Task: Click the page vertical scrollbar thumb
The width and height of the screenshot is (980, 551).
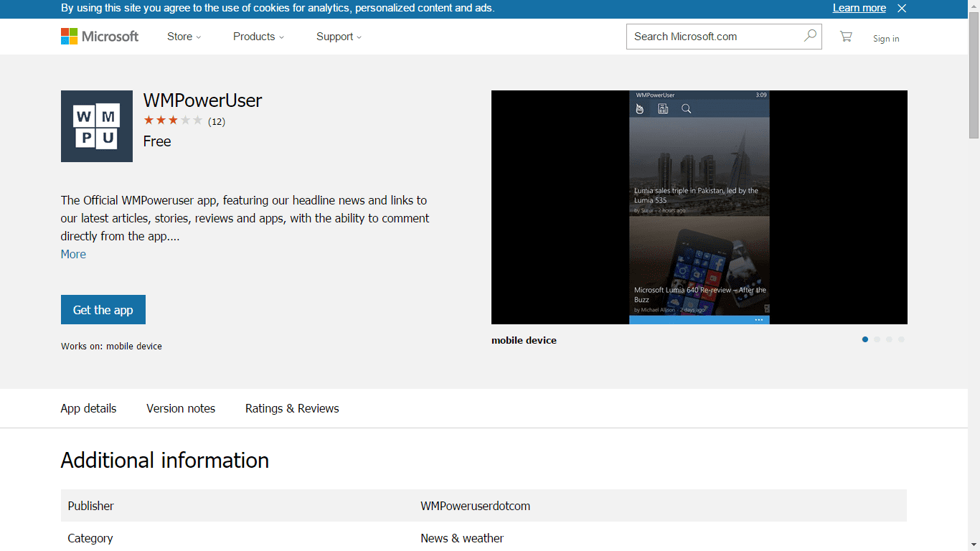Action: pos(974,75)
